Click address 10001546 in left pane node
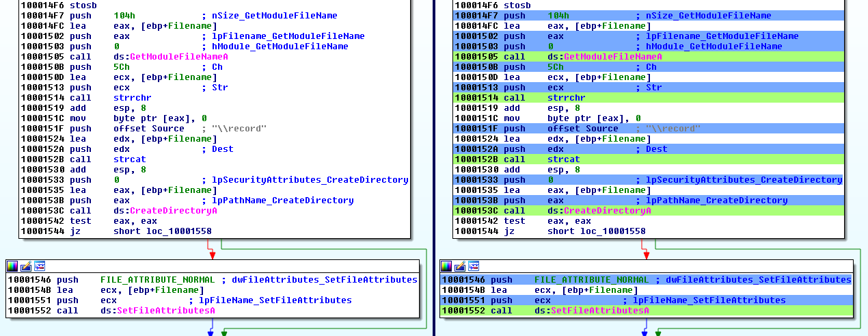Screen dimensions: 868x336 (x=29, y=280)
